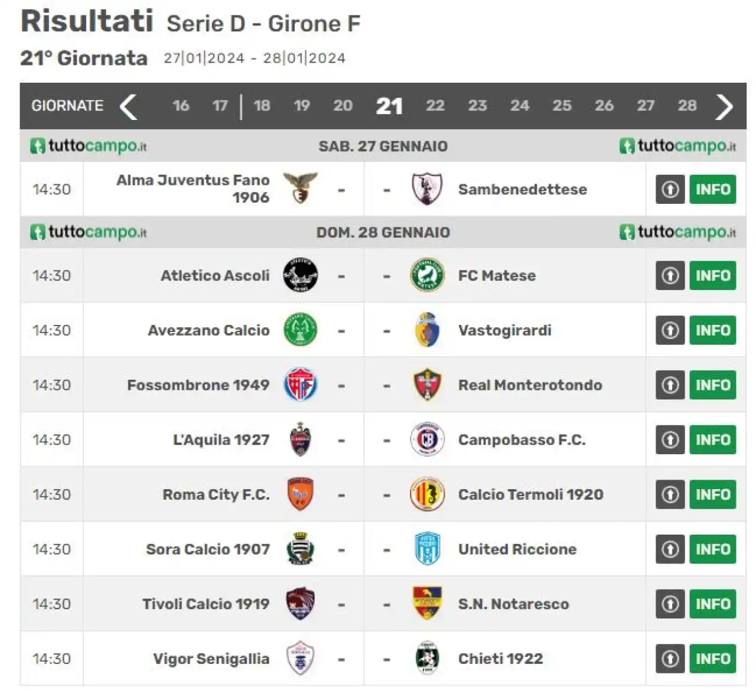Viewport: 756px width, 700px height.
Task: Switch to giornata 22
Action: [x=435, y=106]
